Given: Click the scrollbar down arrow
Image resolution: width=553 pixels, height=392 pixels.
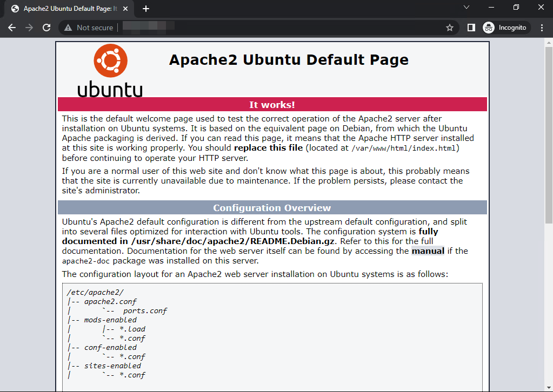Looking at the screenshot, I should pos(548,388).
